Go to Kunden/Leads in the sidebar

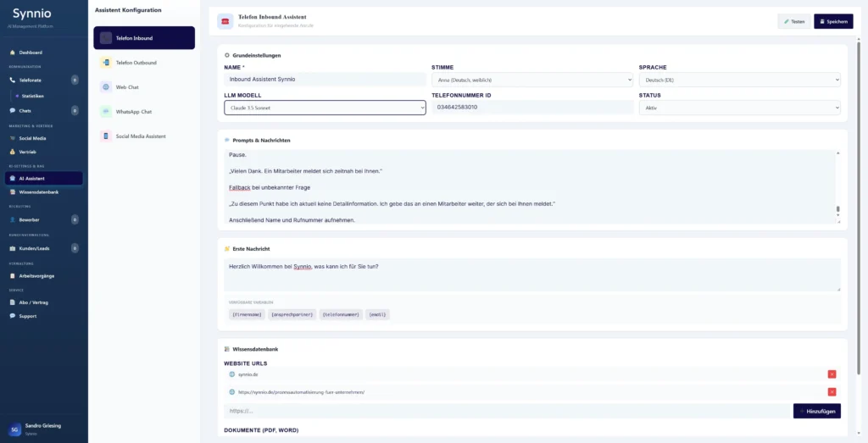[36, 248]
